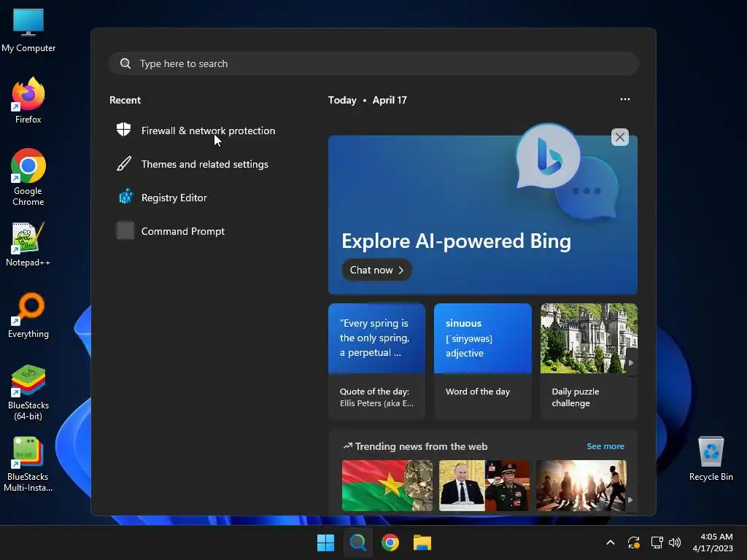This screenshot has width=747, height=560.
Task: Click the Command Prompt icon
Action: coord(125,230)
